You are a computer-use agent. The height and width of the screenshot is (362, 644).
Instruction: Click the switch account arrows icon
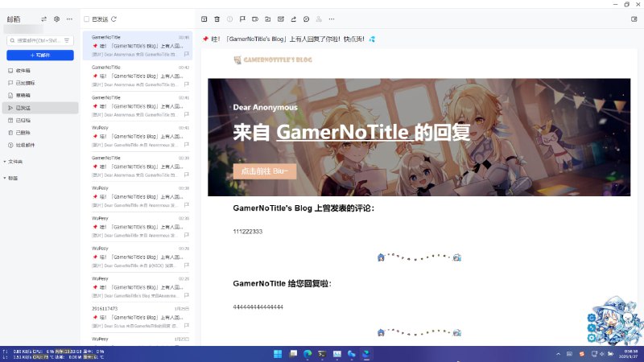click(x=43, y=19)
